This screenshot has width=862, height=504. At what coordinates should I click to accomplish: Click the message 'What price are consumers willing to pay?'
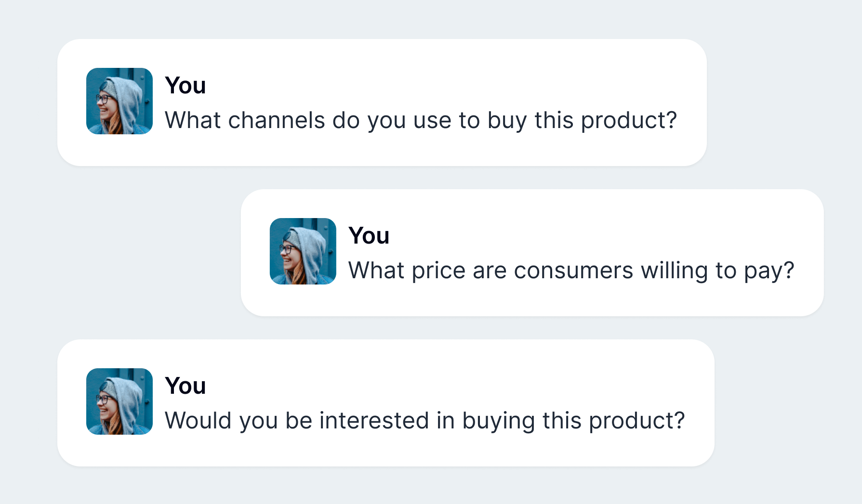[x=571, y=271]
